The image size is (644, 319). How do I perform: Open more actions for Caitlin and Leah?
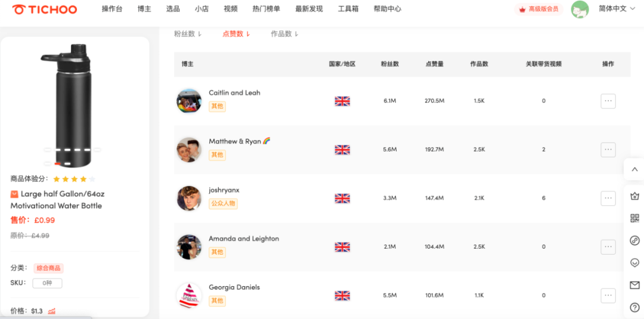(608, 101)
